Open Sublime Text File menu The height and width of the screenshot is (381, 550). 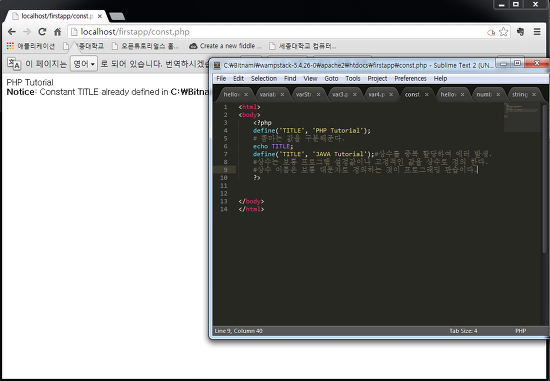coord(221,79)
